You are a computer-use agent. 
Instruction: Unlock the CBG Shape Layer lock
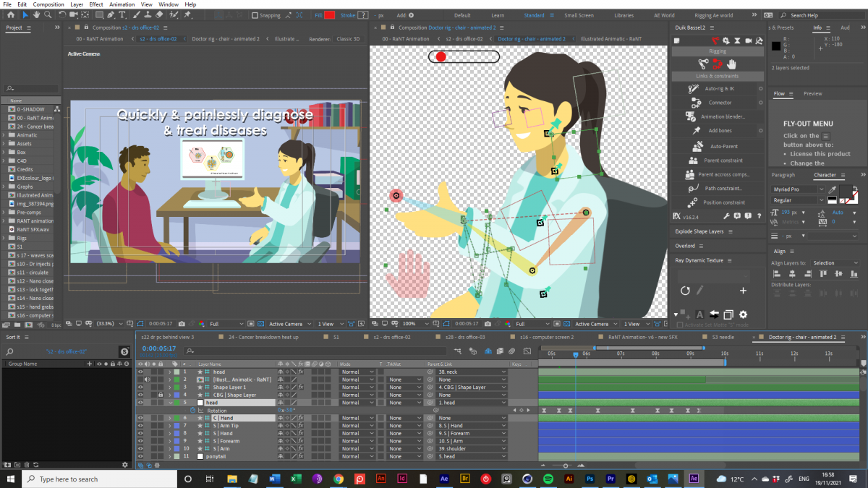[160, 395]
